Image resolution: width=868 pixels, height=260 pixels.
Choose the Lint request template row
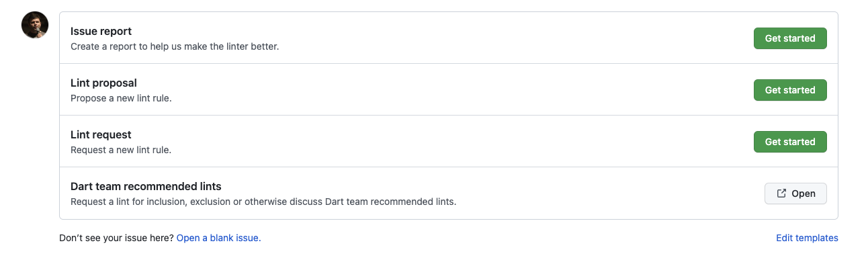point(449,142)
